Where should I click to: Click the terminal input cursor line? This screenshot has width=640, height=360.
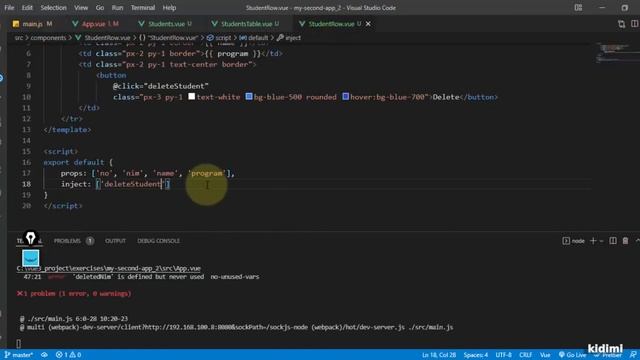(19, 343)
